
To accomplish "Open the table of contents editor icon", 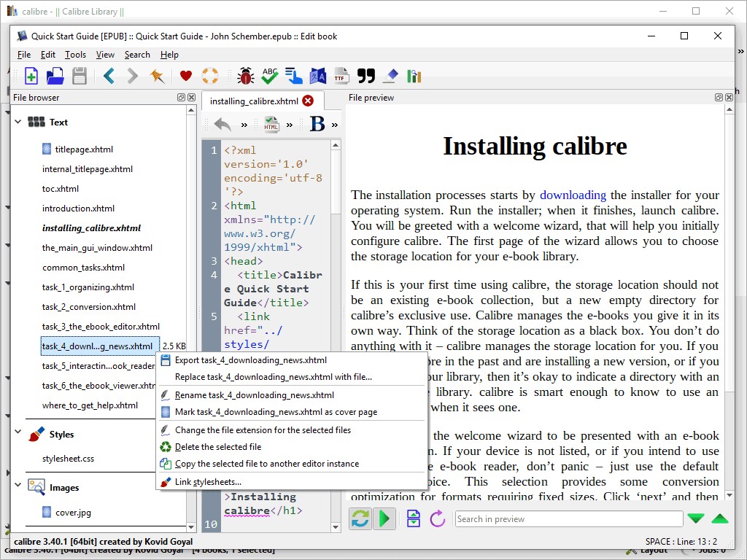I will pyautogui.click(x=294, y=76).
